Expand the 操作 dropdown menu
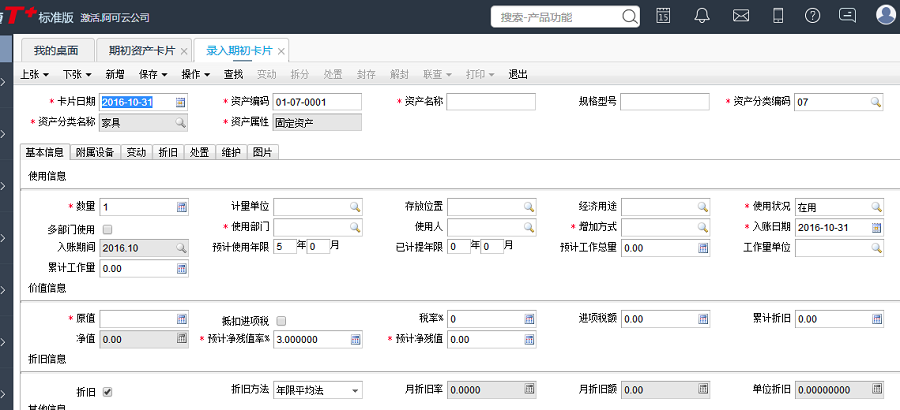Screen dimensions: 900x410 tap(196, 74)
